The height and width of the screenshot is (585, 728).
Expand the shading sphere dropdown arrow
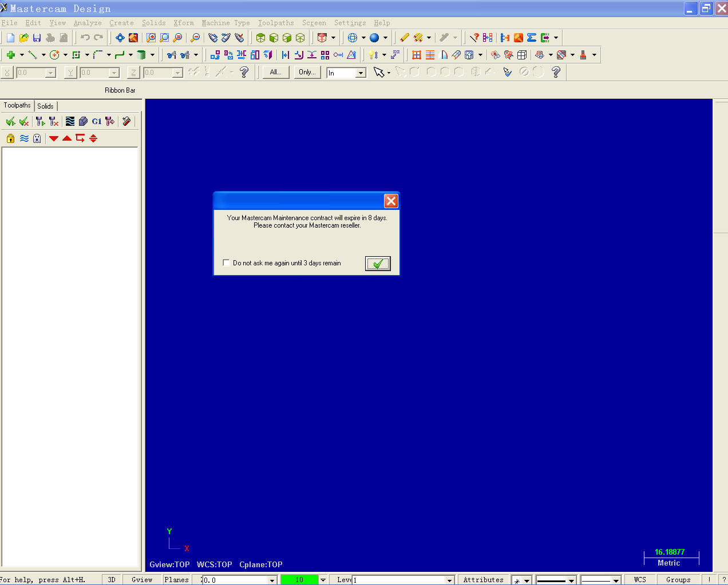click(385, 38)
